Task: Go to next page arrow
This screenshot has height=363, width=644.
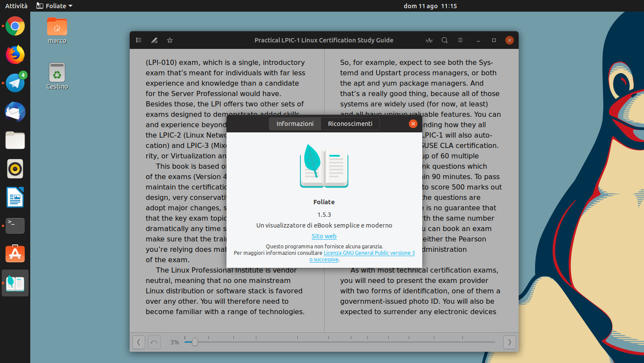Action: 510,342
